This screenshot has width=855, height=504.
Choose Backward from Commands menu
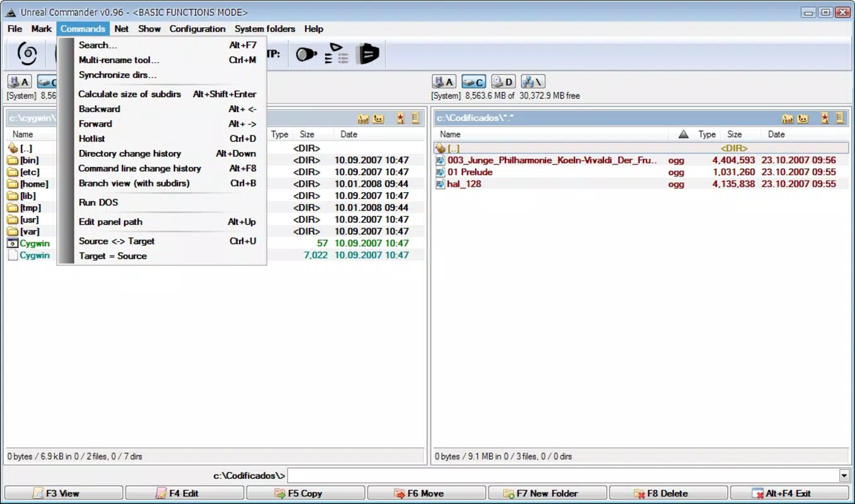click(168, 109)
